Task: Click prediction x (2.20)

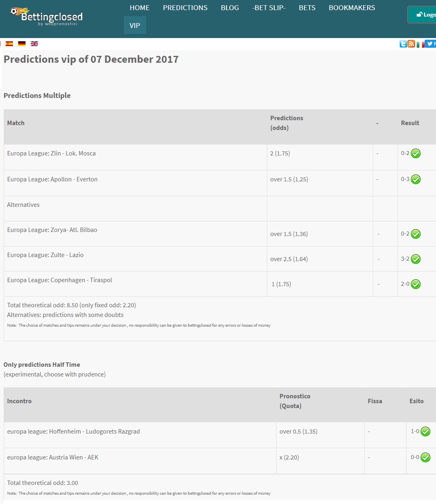Action: pos(289,457)
